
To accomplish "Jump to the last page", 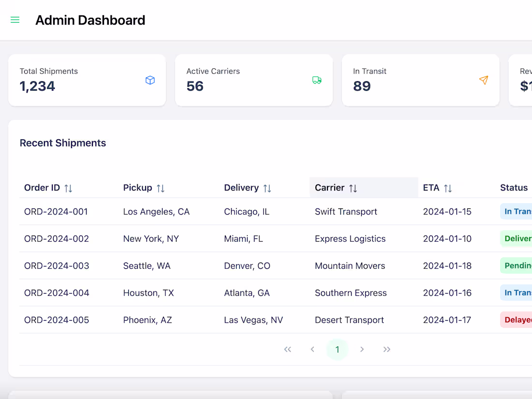I will pos(387,349).
